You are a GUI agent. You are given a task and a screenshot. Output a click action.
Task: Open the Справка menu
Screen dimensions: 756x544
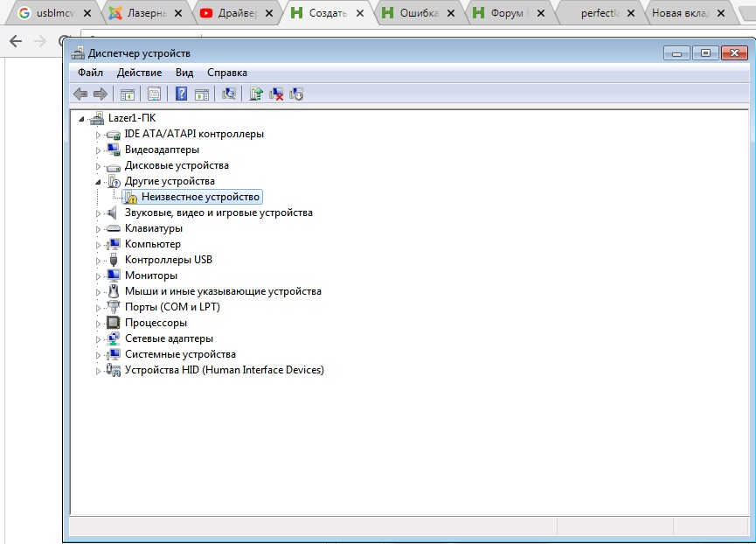click(227, 73)
